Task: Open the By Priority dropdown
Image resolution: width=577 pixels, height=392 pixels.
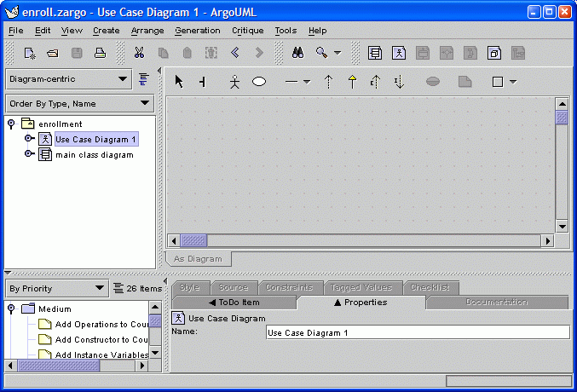Action: pyautogui.click(x=57, y=289)
